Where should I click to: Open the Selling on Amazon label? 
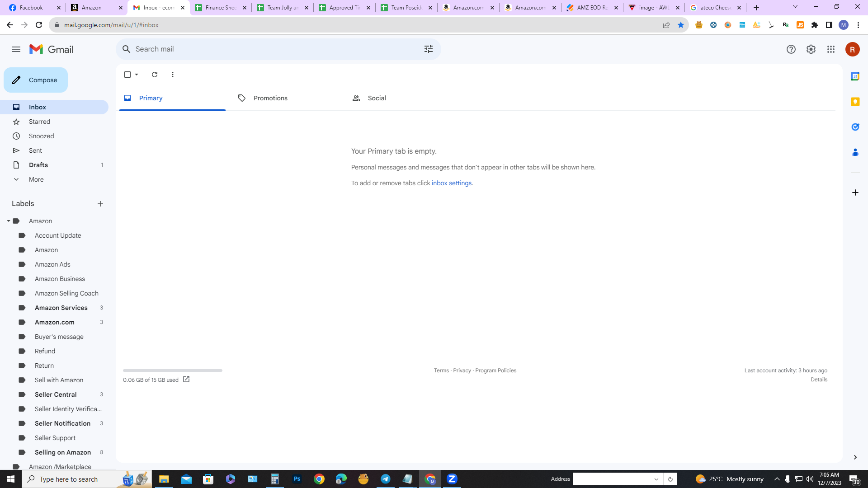pos(63,452)
